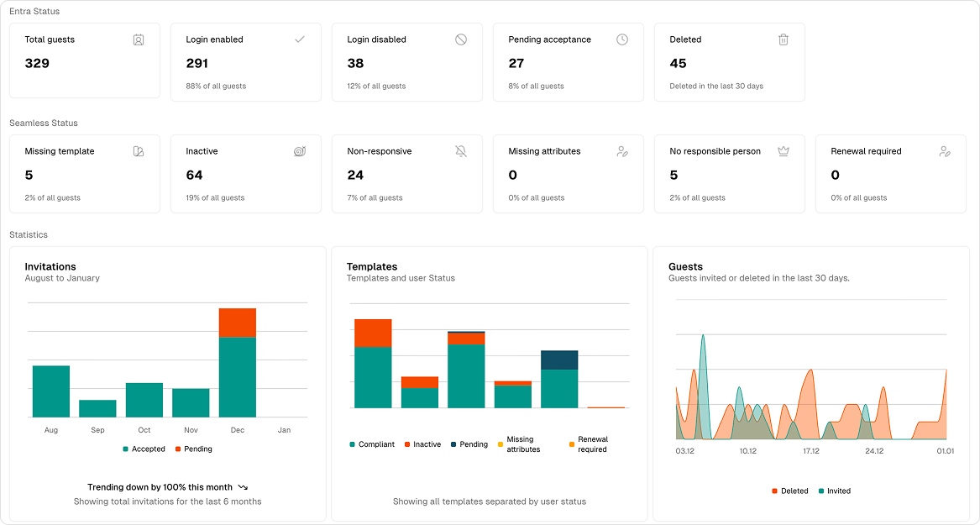Click the user-edit icon on Missing attributes card
Viewport: 980px width, 525px height.
pyautogui.click(x=622, y=151)
